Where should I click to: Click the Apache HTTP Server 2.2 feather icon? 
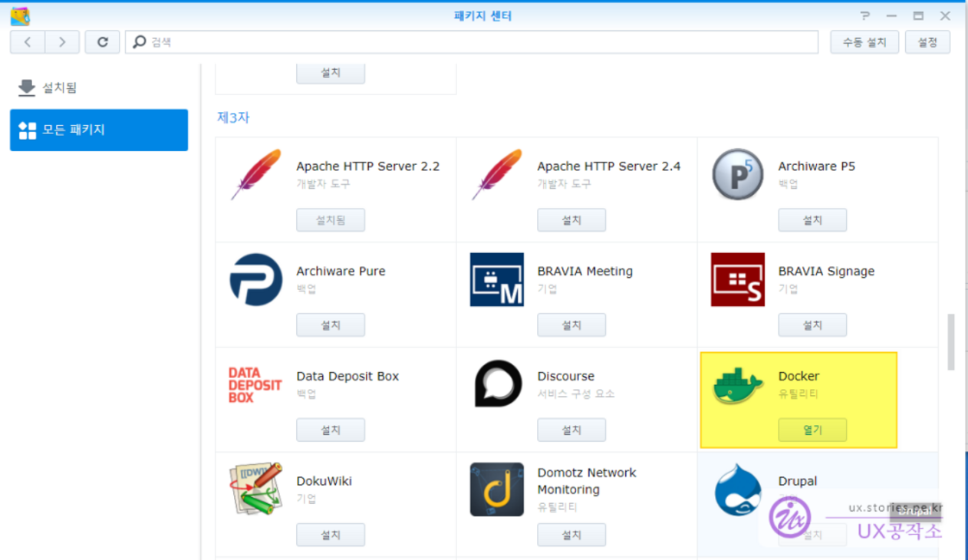[x=256, y=175]
